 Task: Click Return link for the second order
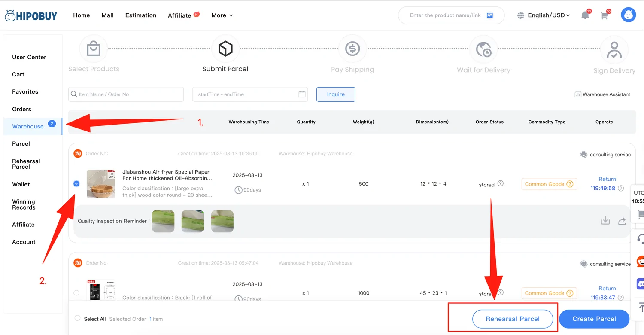pyautogui.click(x=607, y=288)
